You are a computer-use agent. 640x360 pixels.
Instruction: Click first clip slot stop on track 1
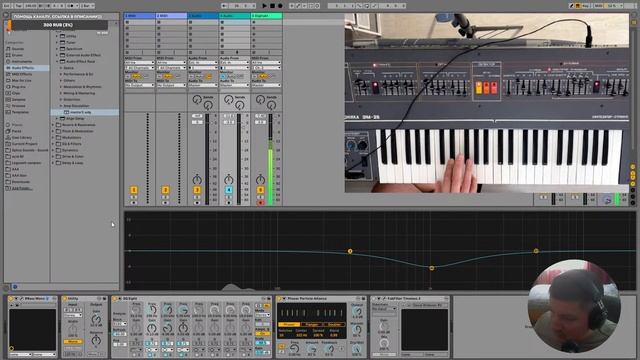click(x=127, y=22)
